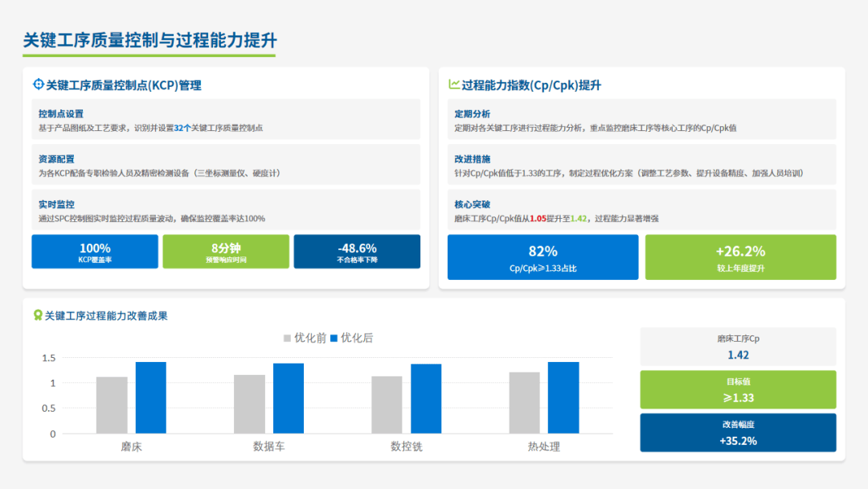
Task: Click the green 目标值 ≥1.33 card
Action: click(x=738, y=389)
